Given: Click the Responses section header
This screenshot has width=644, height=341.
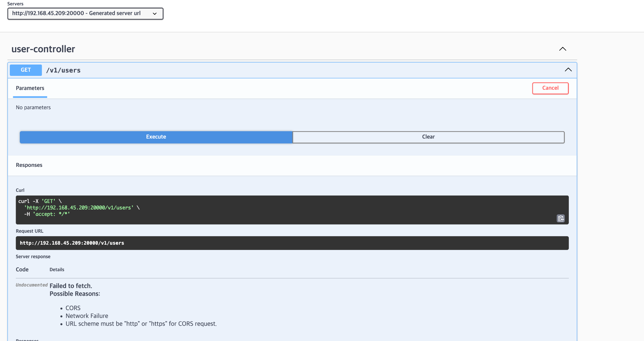Looking at the screenshot, I should tap(29, 165).
